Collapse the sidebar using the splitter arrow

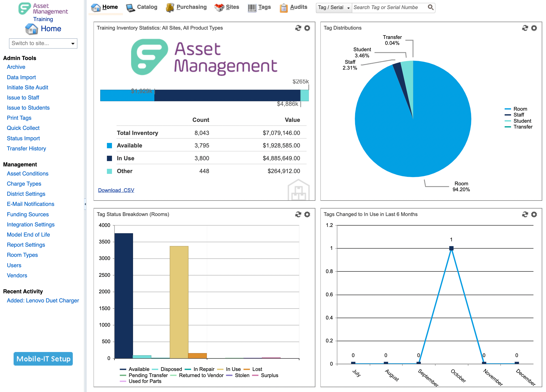pos(85,204)
